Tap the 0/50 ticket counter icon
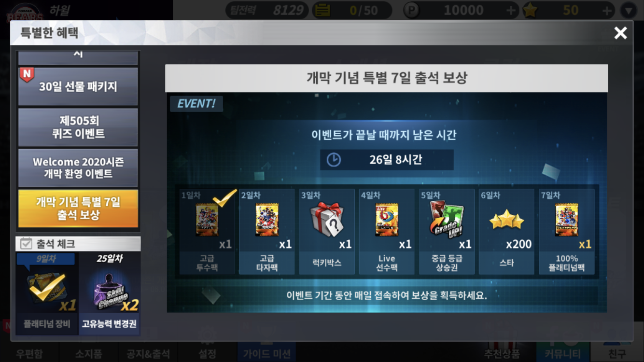The image size is (644, 362). pos(322,10)
